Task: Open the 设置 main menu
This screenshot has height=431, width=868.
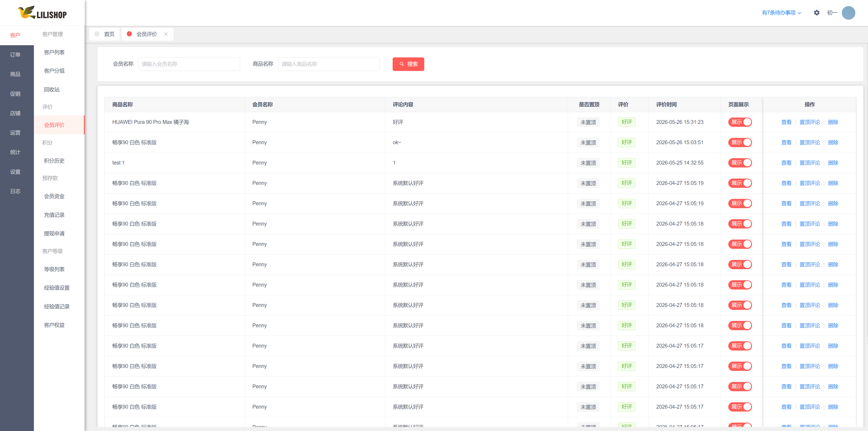Action: click(15, 172)
